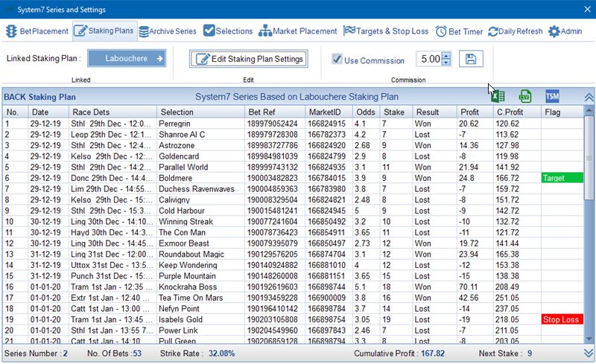Open Targets & Stop Loss tab
This screenshot has height=364, width=596.
click(386, 31)
